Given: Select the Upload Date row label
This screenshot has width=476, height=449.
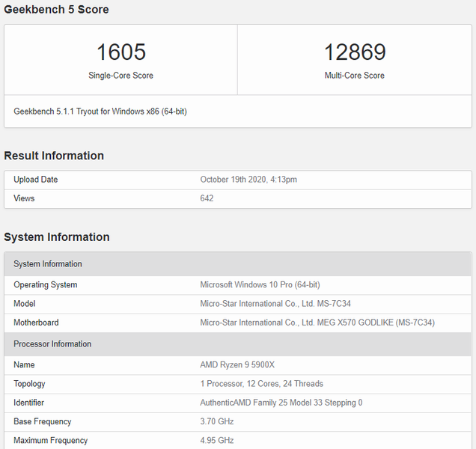Looking at the screenshot, I should [x=35, y=180].
